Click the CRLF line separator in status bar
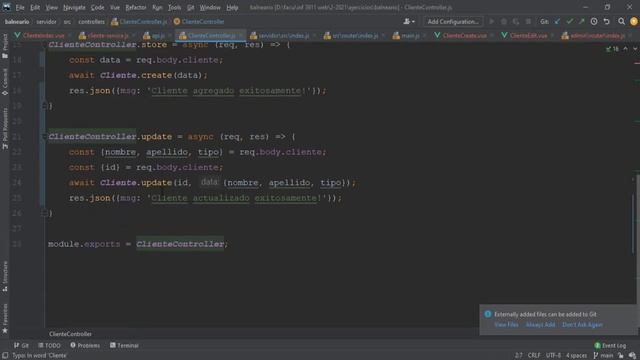This screenshot has width=640, height=360. 533,356
